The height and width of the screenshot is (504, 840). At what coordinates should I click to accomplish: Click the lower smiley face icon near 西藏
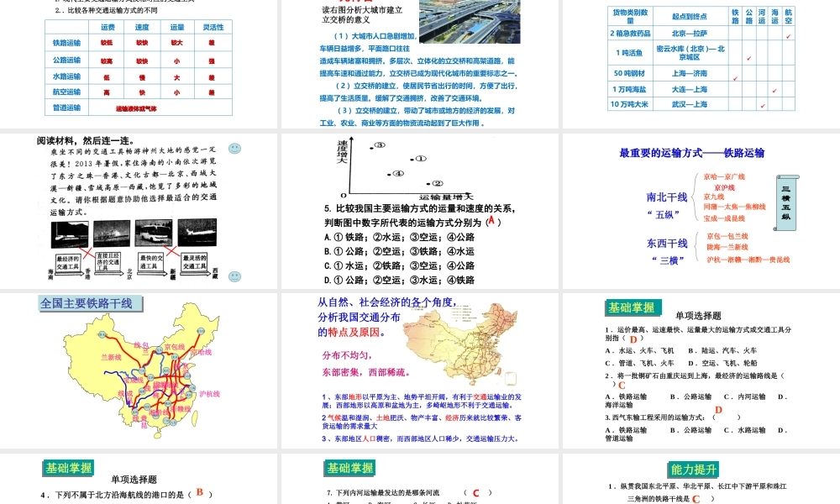pos(234,276)
